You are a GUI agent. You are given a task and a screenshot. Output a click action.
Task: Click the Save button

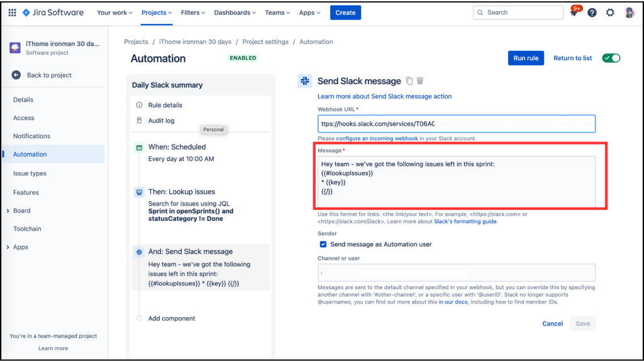click(x=582, y=324)
